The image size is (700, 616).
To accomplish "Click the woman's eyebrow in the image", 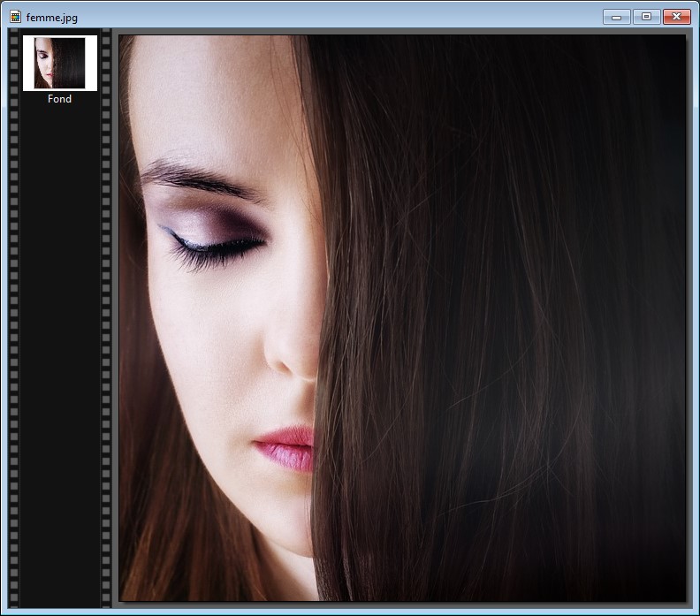I will pyautogui.click(x=199, y=178).
